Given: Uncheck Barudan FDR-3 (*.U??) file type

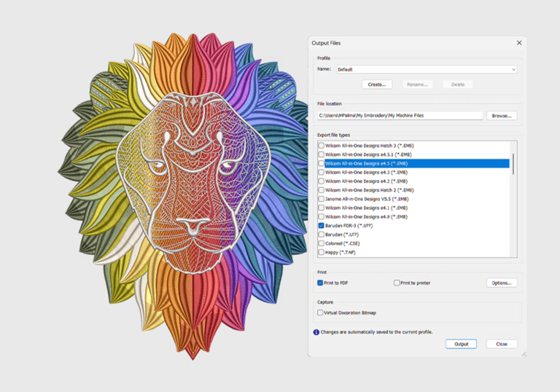Looking at the screenshot, I should (x=321, y=226).
